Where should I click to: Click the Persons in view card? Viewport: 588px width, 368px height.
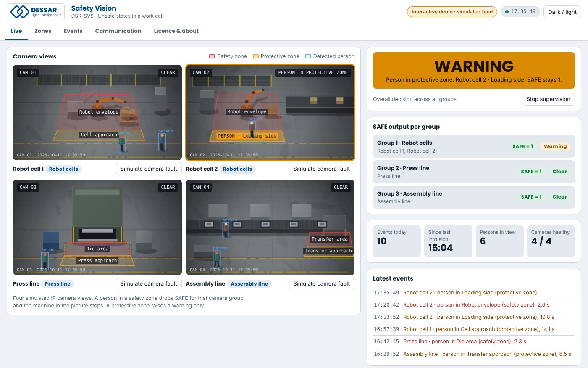pos(499,241)
